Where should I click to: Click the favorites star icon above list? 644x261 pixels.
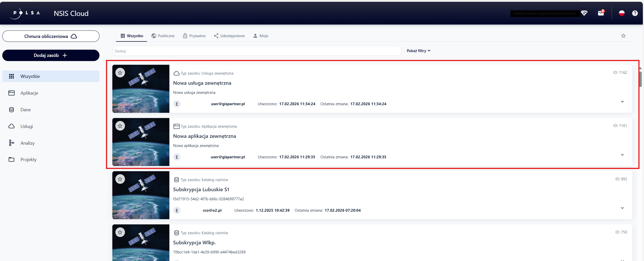click(623, 36)
